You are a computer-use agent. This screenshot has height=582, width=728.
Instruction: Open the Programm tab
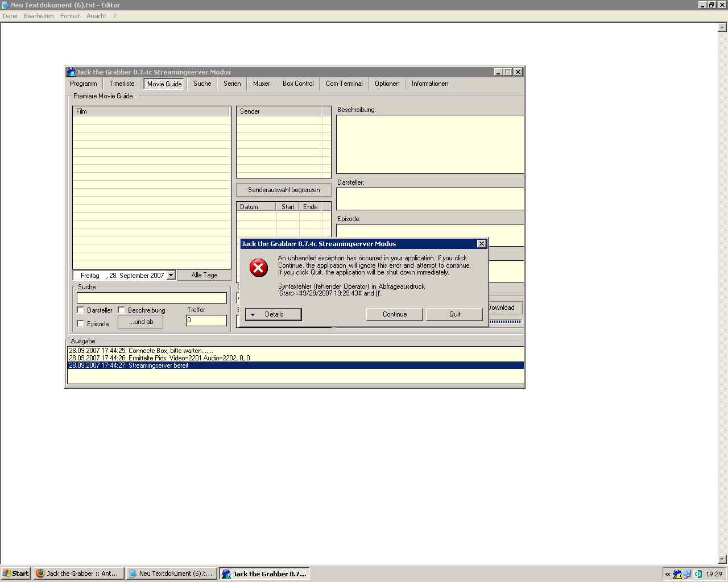click(84, 84)
